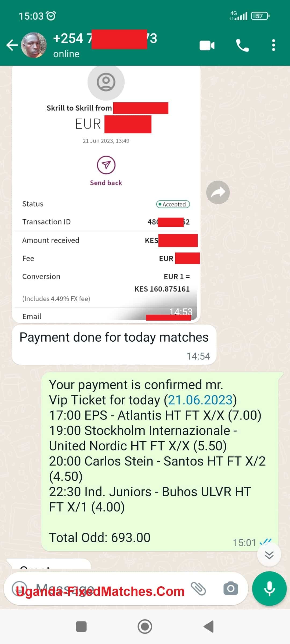The width and height of the screenshot is (290, 644).
Task: Focus the Message text input field
Action: [x=107, y=588]
